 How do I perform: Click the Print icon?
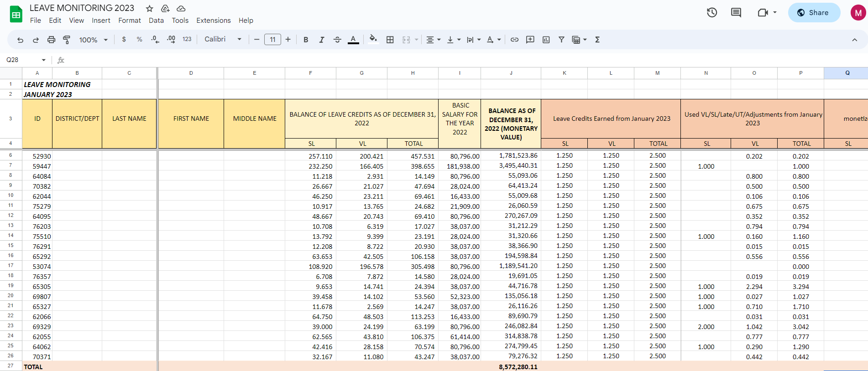[x=51, y=40]
